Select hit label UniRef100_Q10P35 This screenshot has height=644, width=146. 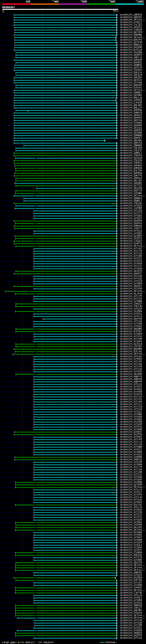coord(131,42)
